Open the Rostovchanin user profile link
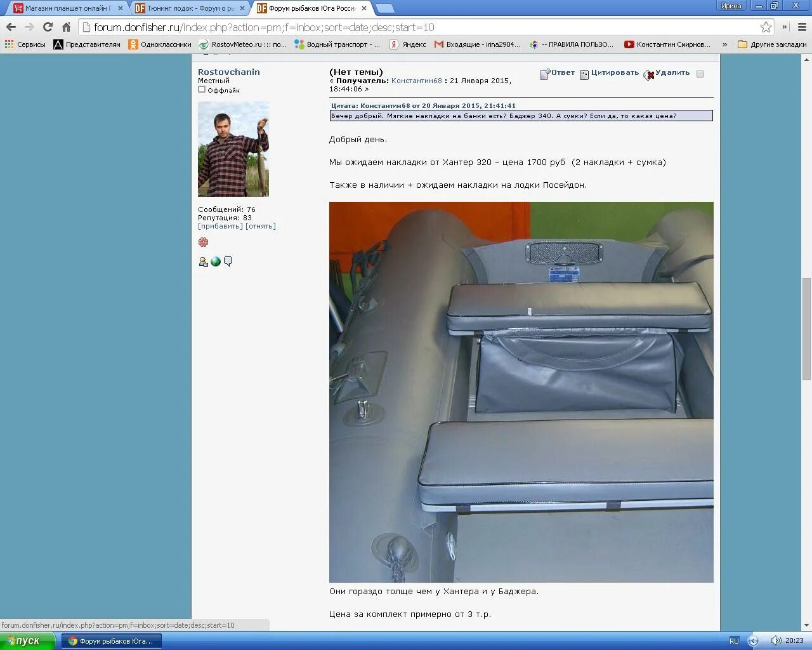Screen dimensions: 812x650 pyautogui.click(x=229, y=72)
